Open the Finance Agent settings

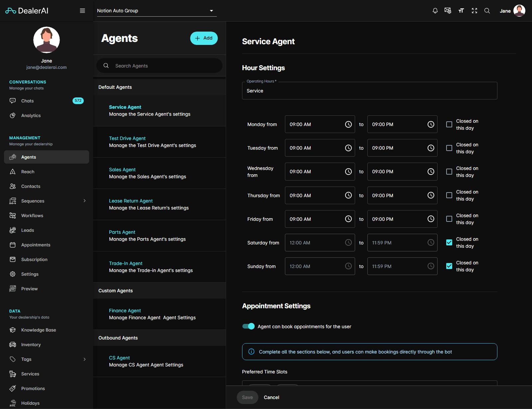pos(160,314)
